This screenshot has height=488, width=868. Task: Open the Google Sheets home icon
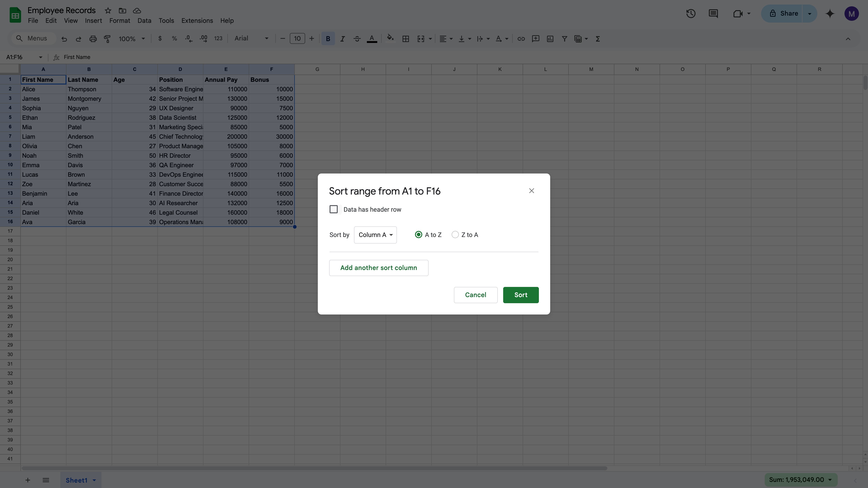[15, 15]
